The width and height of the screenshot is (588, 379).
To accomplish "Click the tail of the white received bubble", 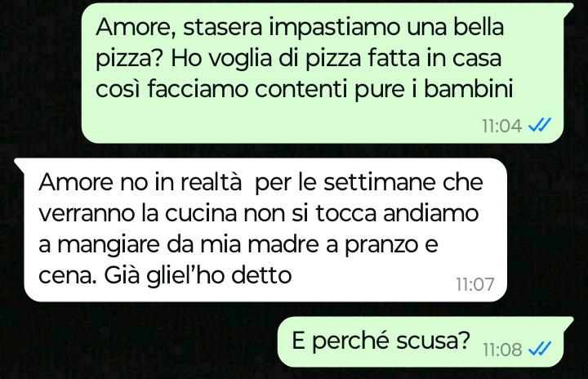I will click(20, 165).
